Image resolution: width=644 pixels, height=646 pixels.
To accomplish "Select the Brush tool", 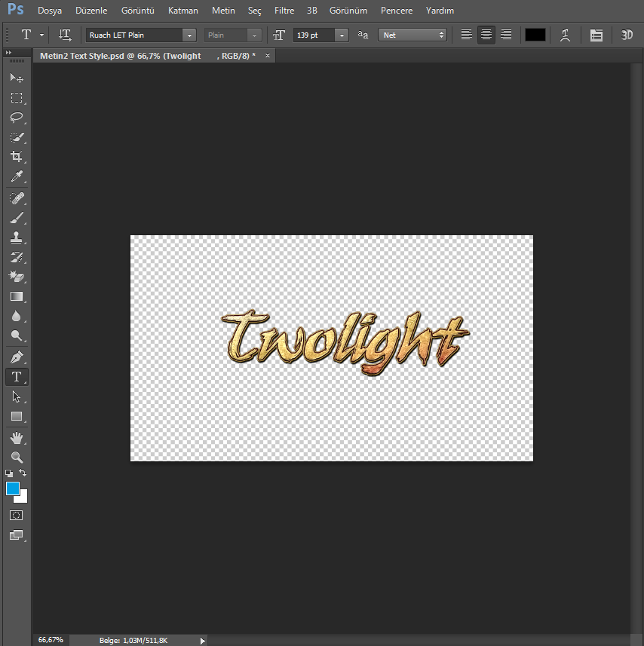I will point(17,218).
